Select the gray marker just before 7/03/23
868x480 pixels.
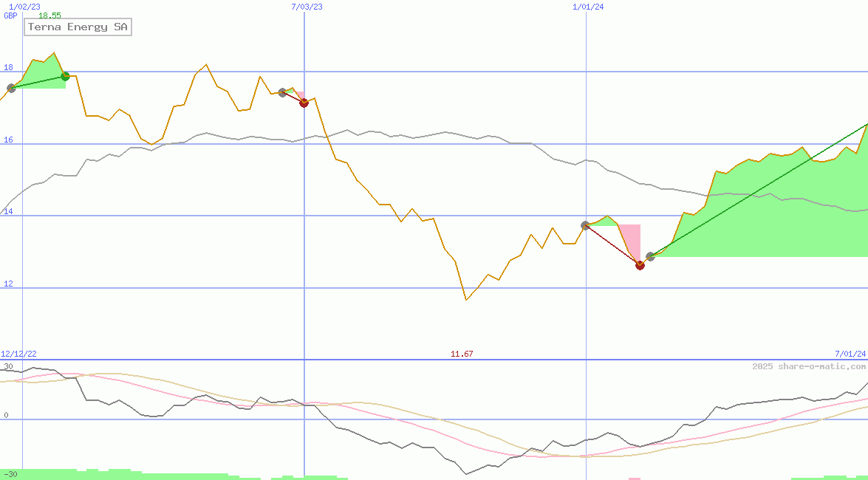click(x=282, y=92)
